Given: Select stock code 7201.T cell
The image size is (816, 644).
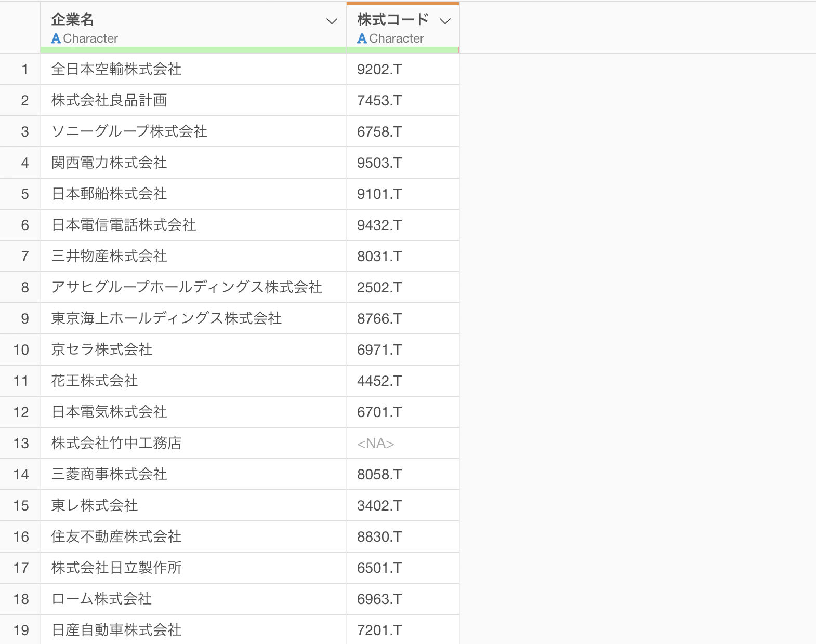Looking at the screenshot, I should pos(379,630).
